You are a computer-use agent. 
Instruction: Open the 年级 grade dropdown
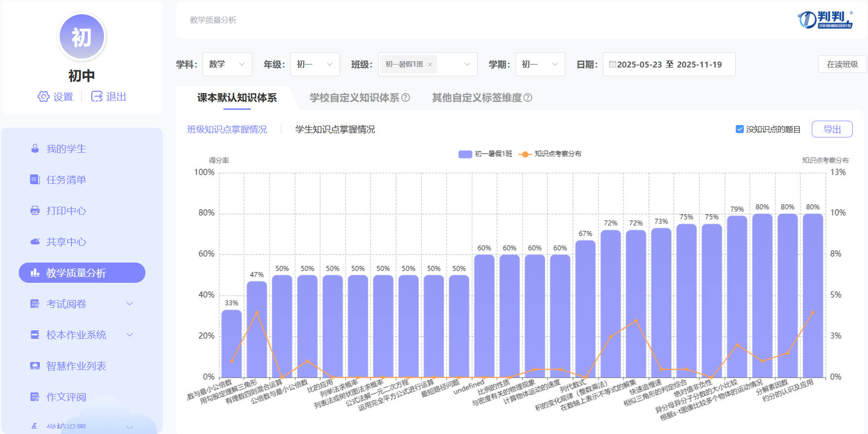pos(315,65)
